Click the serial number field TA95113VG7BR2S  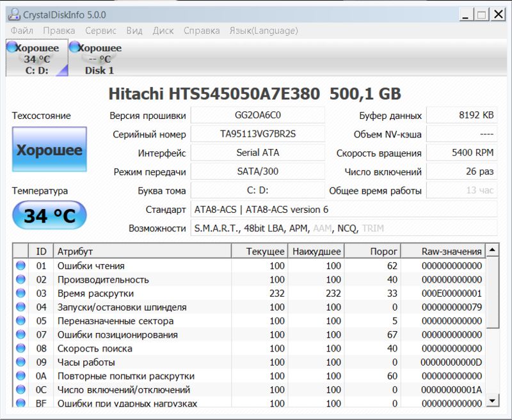pos(258,134)
